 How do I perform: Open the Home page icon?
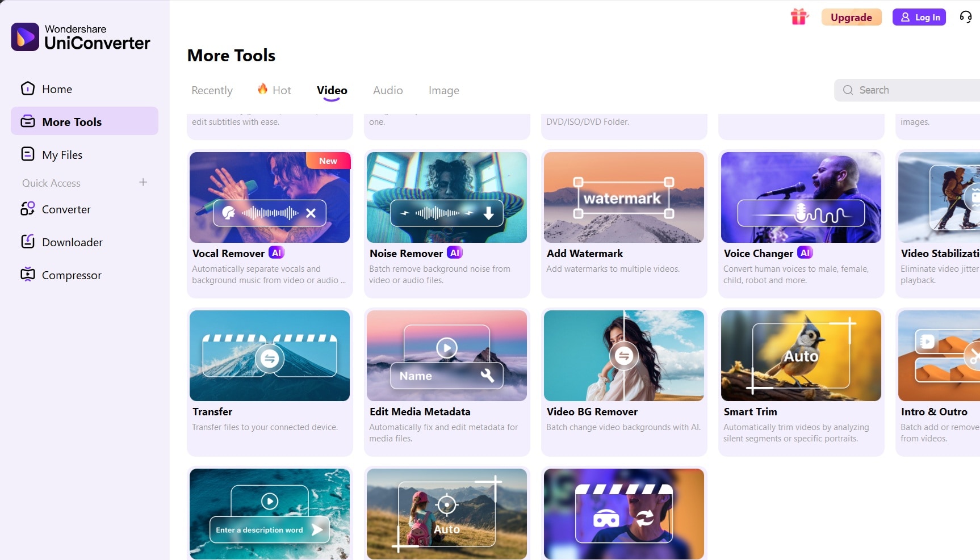pos(28,89)
